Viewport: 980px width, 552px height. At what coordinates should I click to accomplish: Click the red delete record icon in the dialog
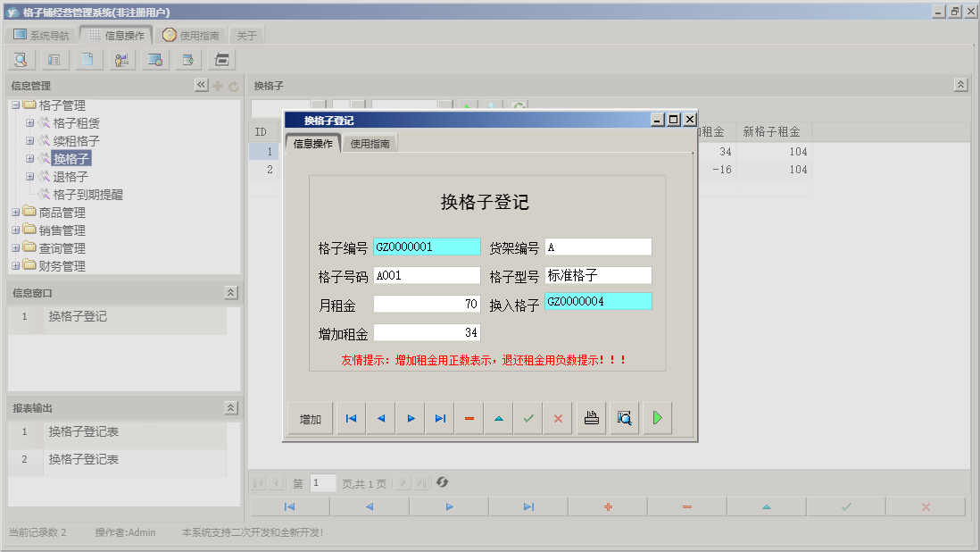(469, 417)
